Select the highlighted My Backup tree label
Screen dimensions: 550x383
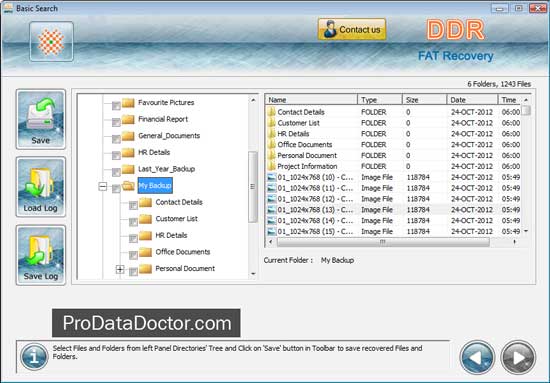click(x=155, y=186)
